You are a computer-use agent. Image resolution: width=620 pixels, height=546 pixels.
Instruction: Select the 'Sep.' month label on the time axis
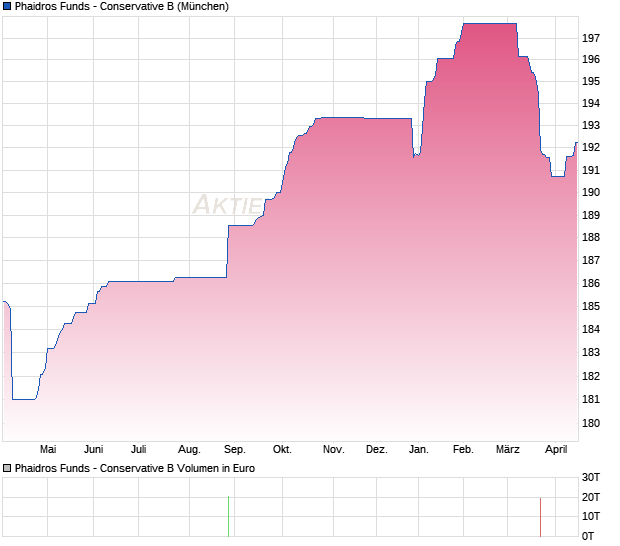point(235,449)
